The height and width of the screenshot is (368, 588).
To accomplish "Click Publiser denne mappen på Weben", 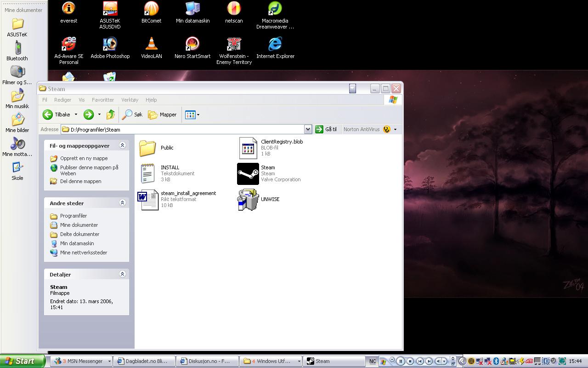I will 85,170.
